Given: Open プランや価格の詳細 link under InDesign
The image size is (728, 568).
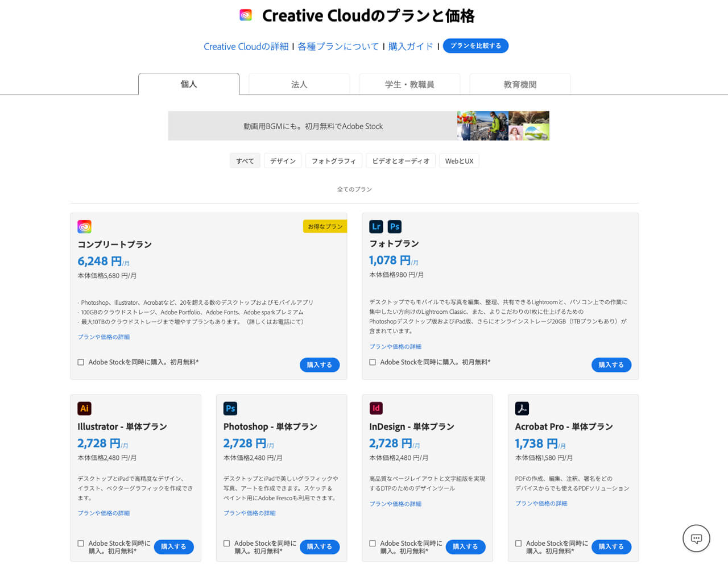Looking at the screenshot, I should click(x=395, y=504).
